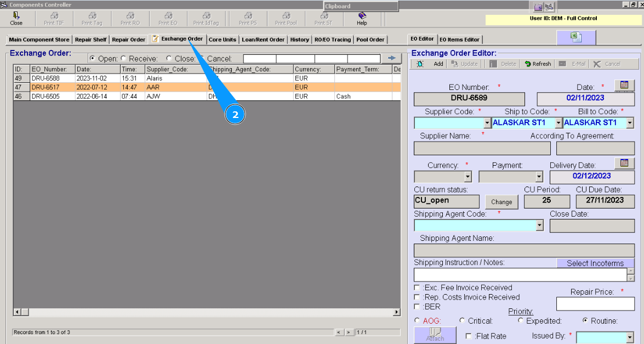Image resolution: width=644 pixels, height=344 pixels.
Task: Click the Print Pool printer icon
Action: [x=286, y=15]
